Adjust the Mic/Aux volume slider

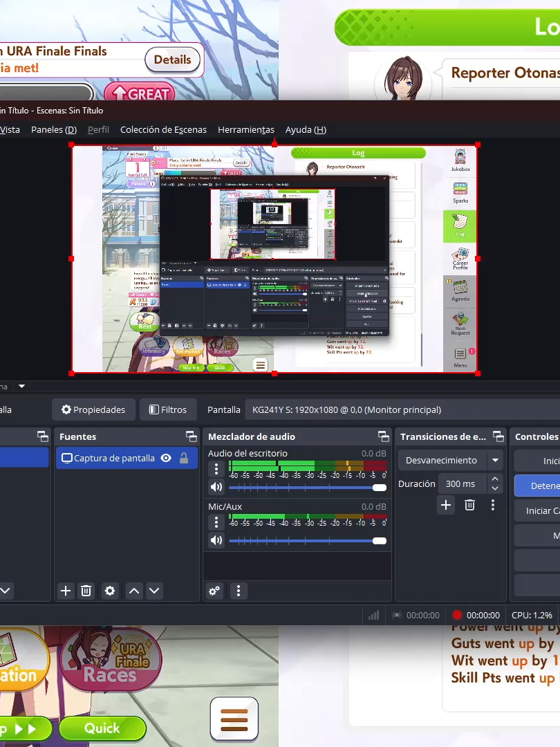pyautogui.click(x=307, y=541)
